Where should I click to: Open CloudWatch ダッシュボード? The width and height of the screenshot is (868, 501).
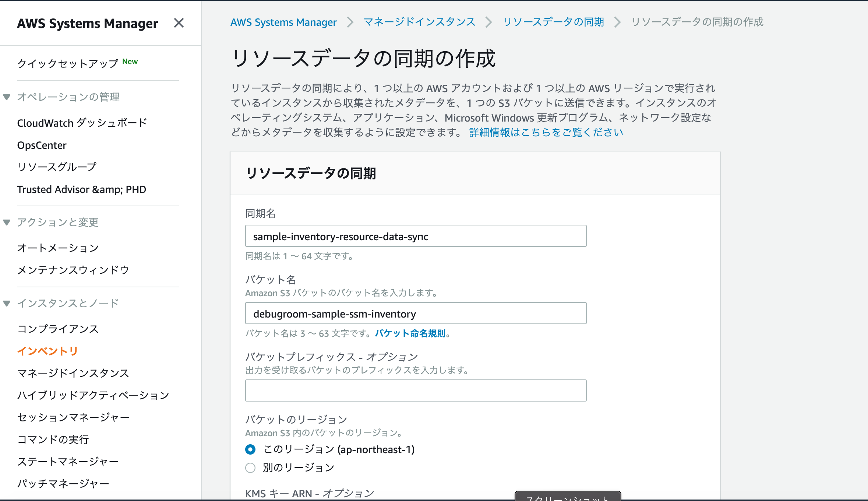[82, 123]
